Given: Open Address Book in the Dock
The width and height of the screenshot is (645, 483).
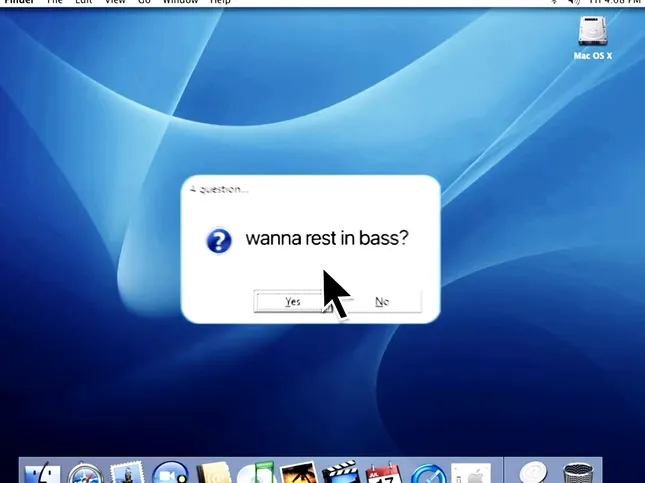Looking at the screenshot, I should point(214,473).
